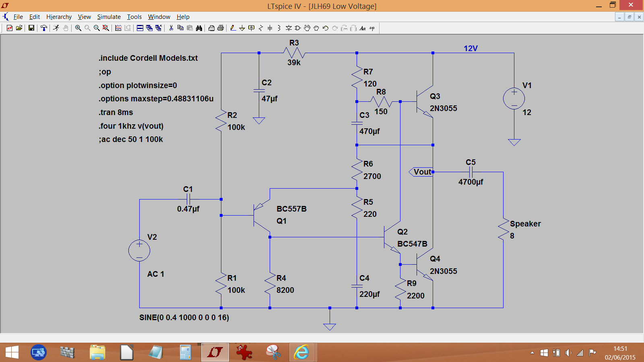
Task: Click the Undo arrow icon
Action: pyautogui.click(x=326, y=28)
